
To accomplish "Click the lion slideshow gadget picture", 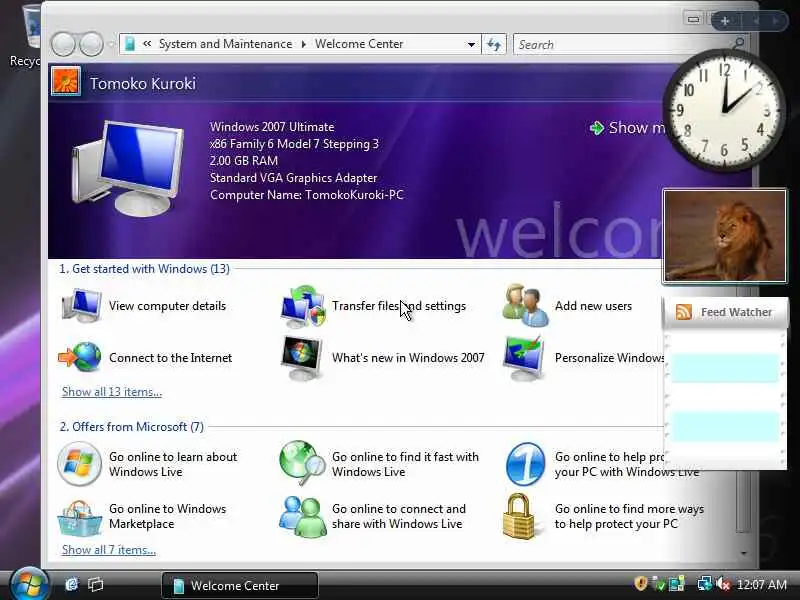I will (724, 236).
